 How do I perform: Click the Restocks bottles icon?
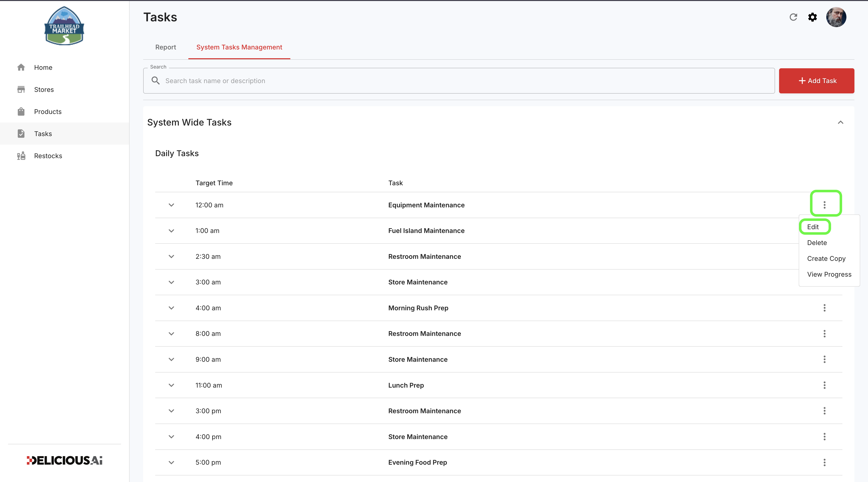point(21,156)
